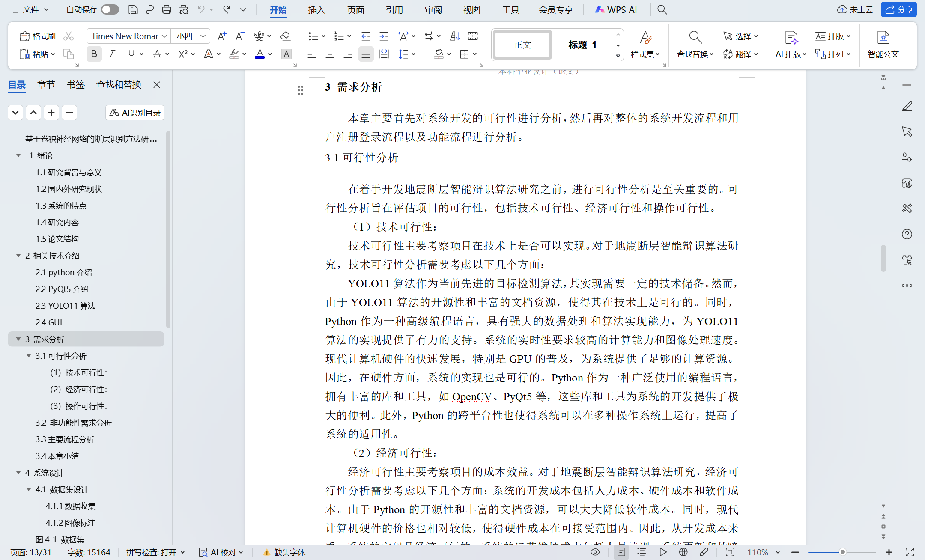
Task: Toggle italic formatting
Action: [112, 54]
